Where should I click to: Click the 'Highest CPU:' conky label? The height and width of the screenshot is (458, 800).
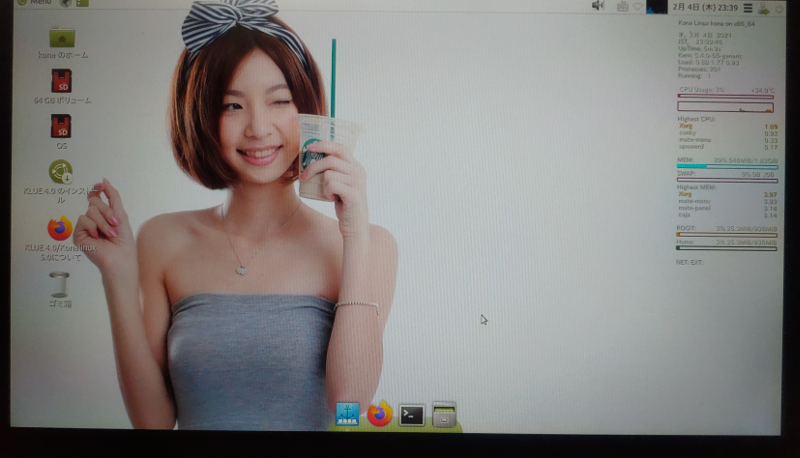tap(696, 119)
